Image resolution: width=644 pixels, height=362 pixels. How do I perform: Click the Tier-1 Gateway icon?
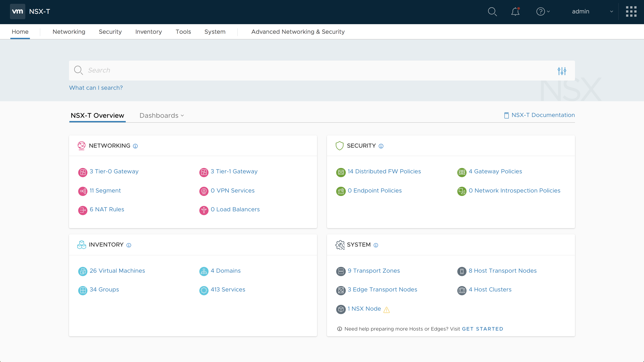(204, 172)
